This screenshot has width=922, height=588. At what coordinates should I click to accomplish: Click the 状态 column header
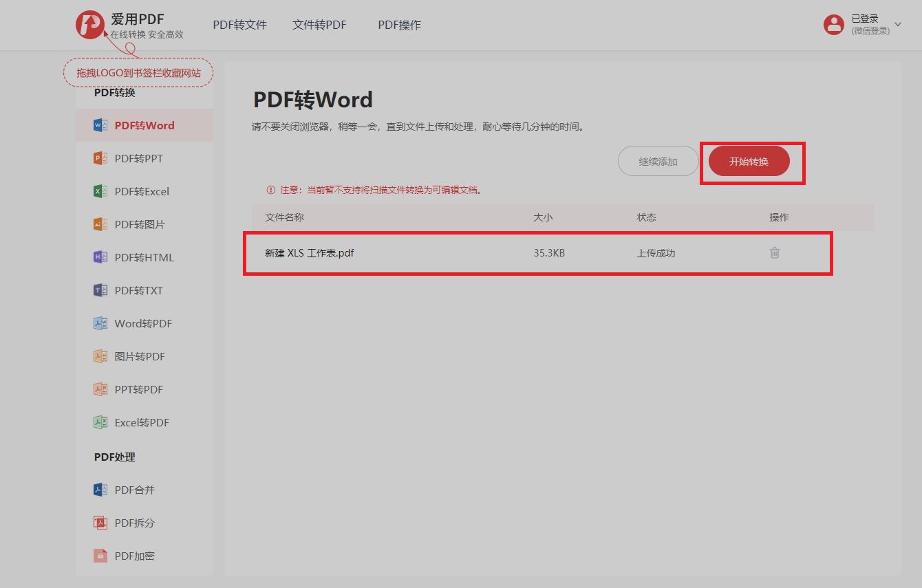click(x=646, y=217)
